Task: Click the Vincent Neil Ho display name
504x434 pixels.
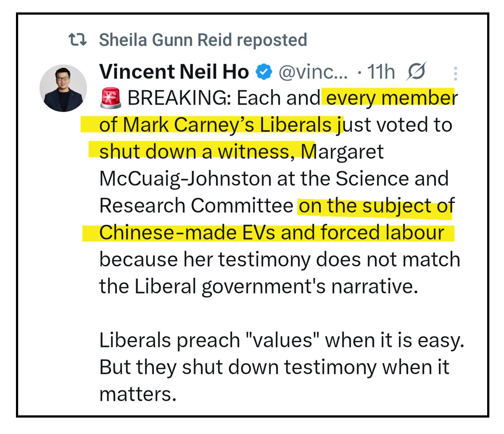Action: pos(174,72)
